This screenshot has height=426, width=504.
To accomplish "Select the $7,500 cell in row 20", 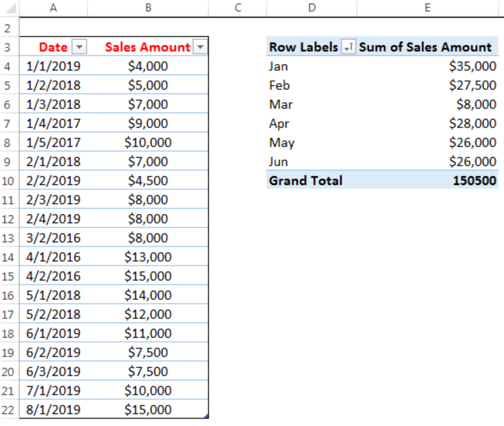I will (148, 371).
